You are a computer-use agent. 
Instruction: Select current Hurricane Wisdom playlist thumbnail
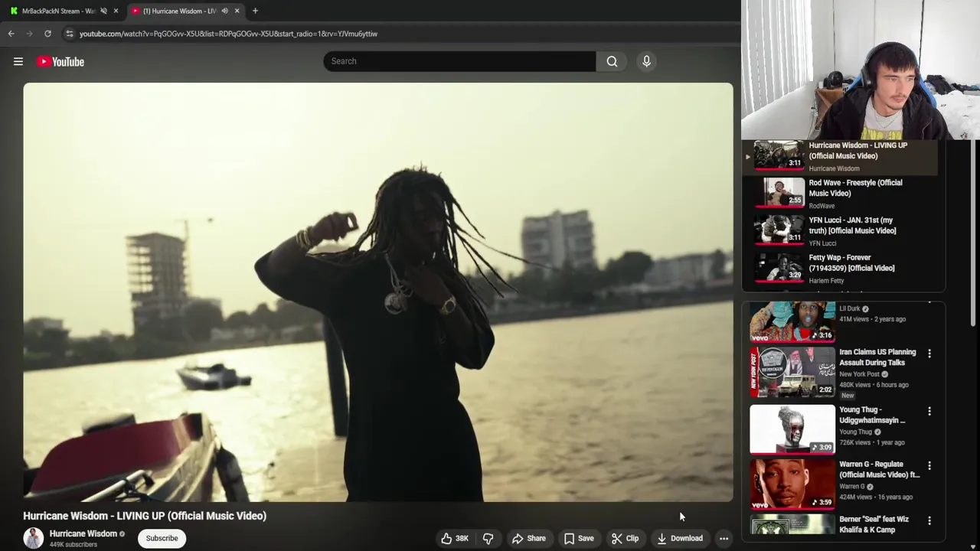[779, 155]
